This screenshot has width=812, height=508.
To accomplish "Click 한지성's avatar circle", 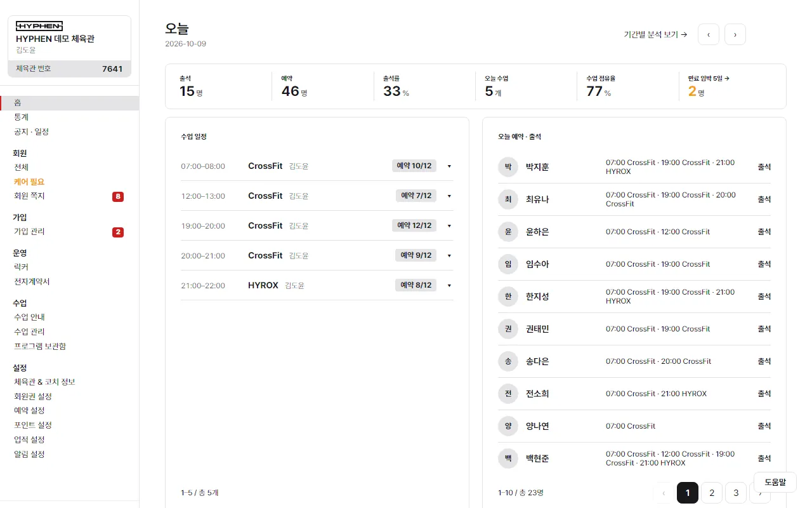I will pos(508,297).
